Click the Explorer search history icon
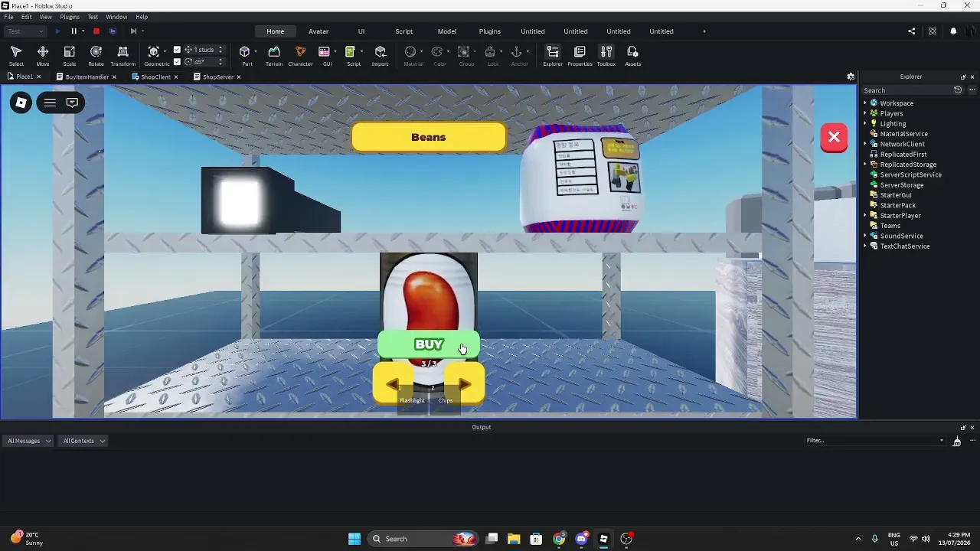Screen dimensions: 980x551 coord(958,90)
